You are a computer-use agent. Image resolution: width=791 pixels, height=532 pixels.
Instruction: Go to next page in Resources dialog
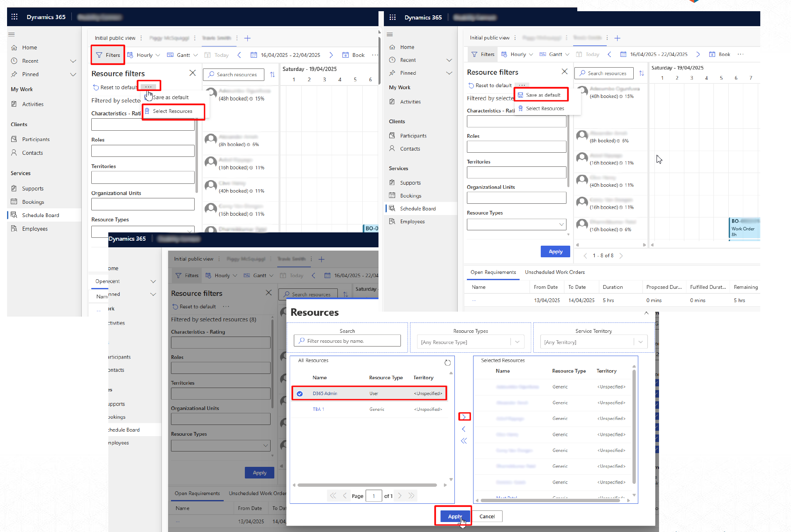click(400, 495)
